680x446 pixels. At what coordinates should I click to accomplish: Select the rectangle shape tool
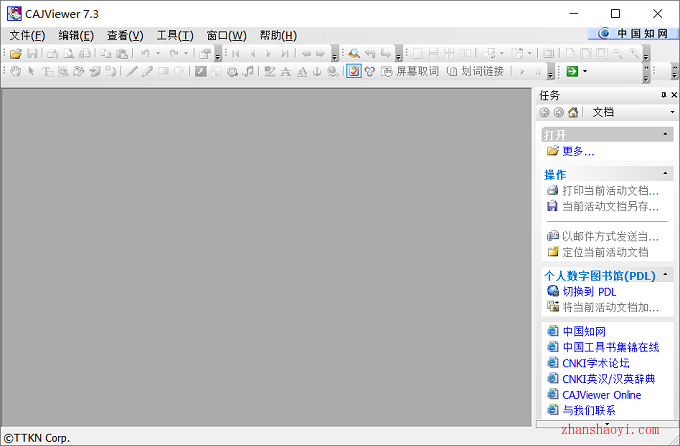(x=163, y=71)
